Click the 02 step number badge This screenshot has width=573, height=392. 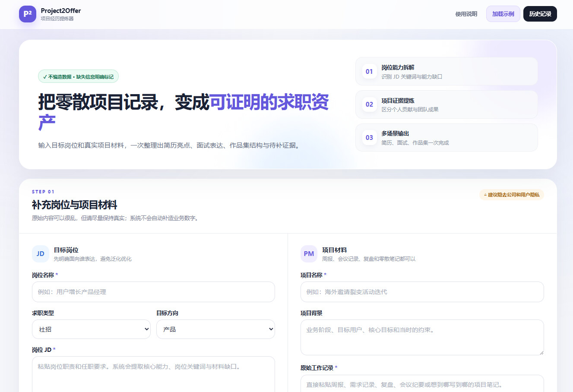click(x=369, y=104)
